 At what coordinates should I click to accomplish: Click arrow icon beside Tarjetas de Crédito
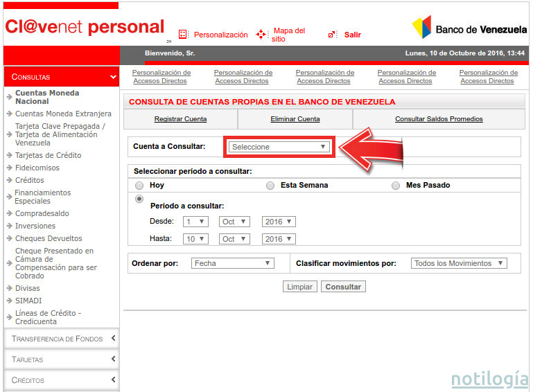pos(10,155)
